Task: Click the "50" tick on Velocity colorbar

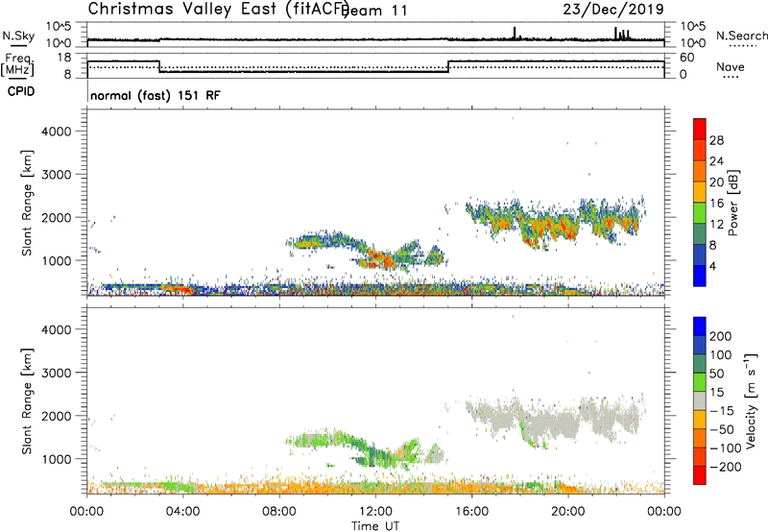Action: tap(716, 374)
